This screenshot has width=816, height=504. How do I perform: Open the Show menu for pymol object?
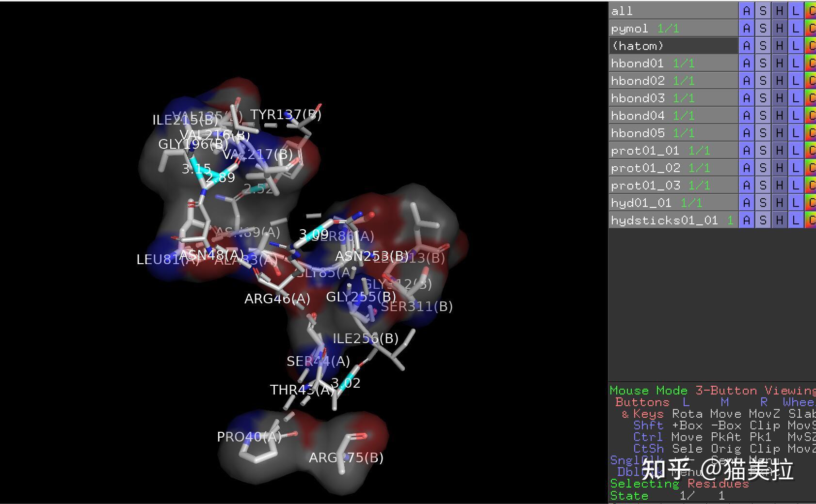tap(763, 28)
